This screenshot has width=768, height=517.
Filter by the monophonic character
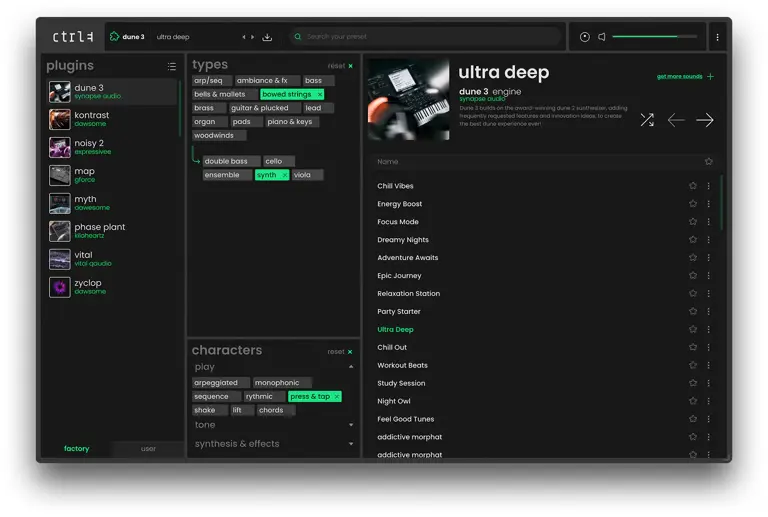[x=282, y=383]
